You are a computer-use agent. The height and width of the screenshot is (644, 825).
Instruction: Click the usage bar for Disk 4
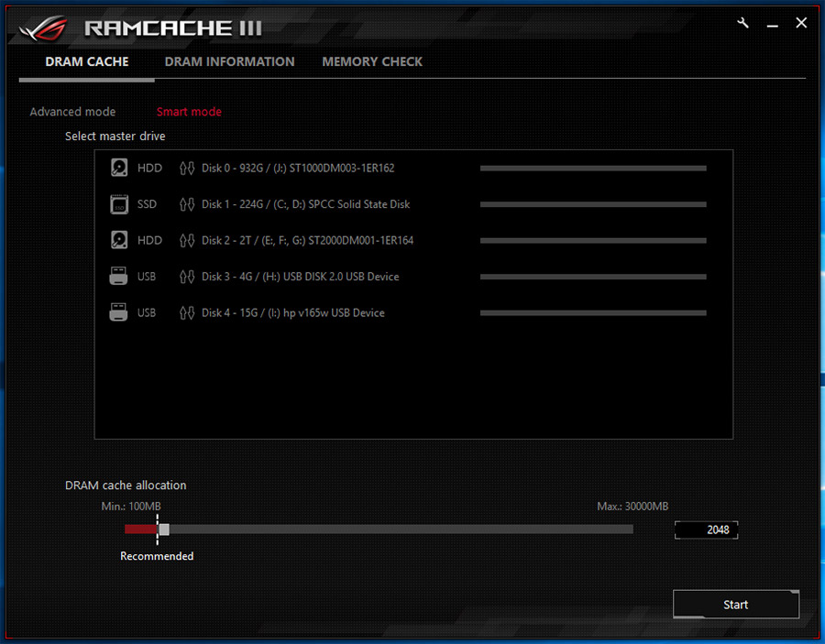593,312
